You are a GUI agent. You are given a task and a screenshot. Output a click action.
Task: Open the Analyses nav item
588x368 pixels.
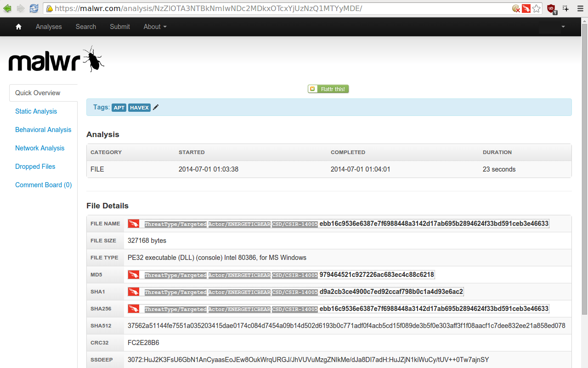click(49, 27)
